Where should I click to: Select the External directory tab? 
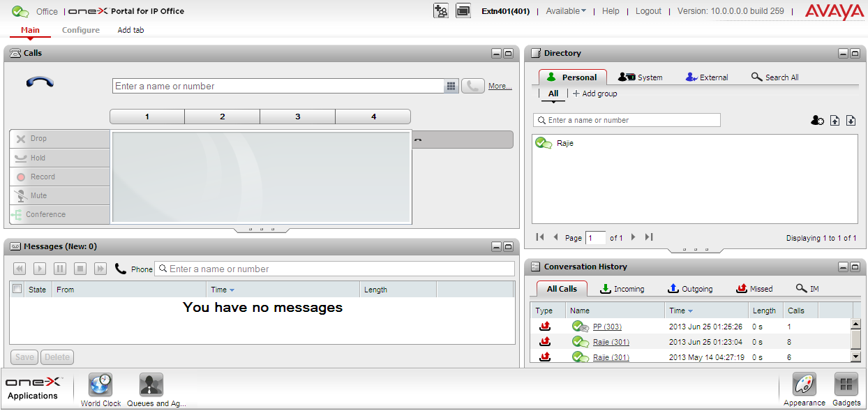tap(707, 77)
